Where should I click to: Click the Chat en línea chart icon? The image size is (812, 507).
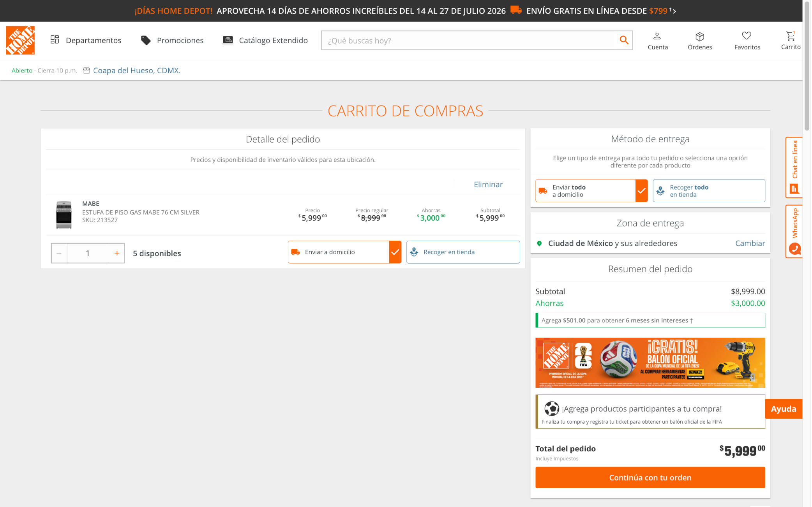coord(794,189)
